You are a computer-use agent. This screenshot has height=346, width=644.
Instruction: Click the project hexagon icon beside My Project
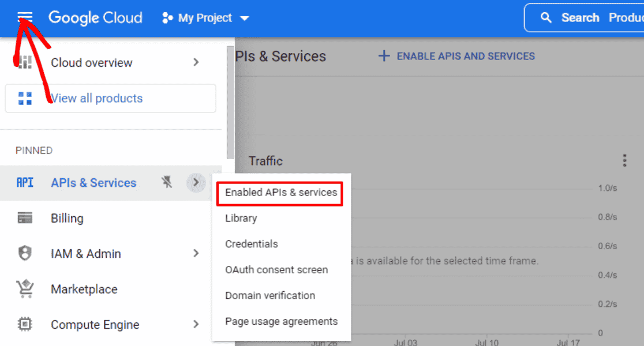pos(167,18)
